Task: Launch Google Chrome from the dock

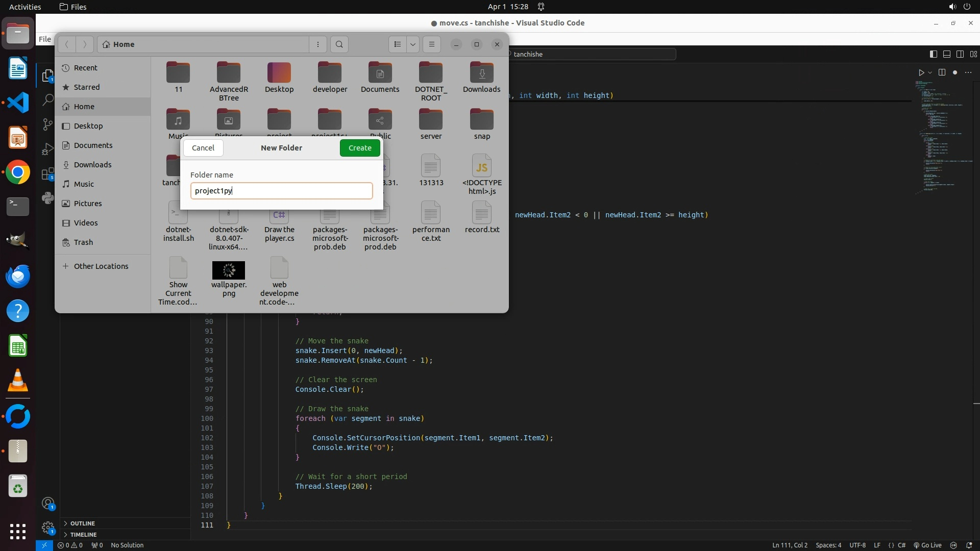Action: pyautogui.click(x=18, y=173)
